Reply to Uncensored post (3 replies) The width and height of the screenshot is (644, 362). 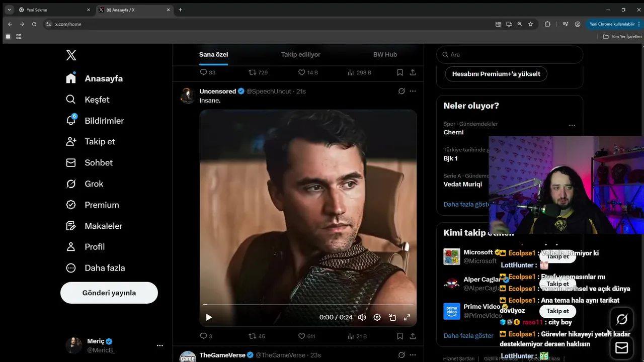(206, 336)
